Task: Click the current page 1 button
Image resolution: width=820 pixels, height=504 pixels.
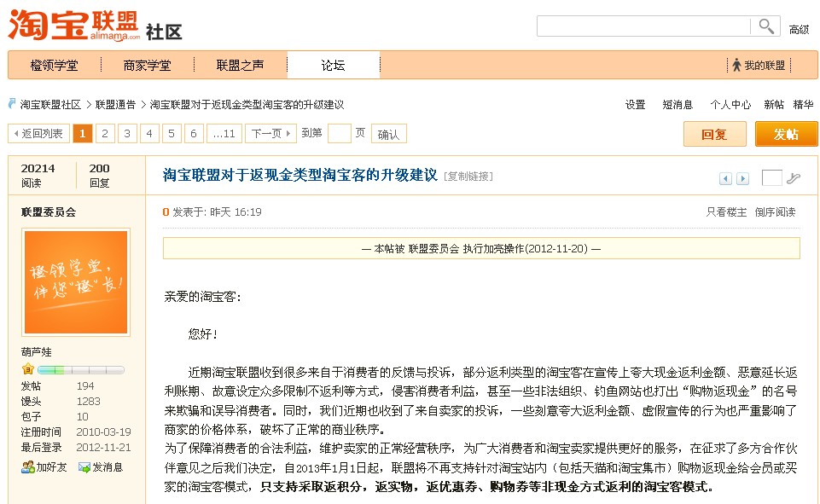Action: click(x=82, y=133)
